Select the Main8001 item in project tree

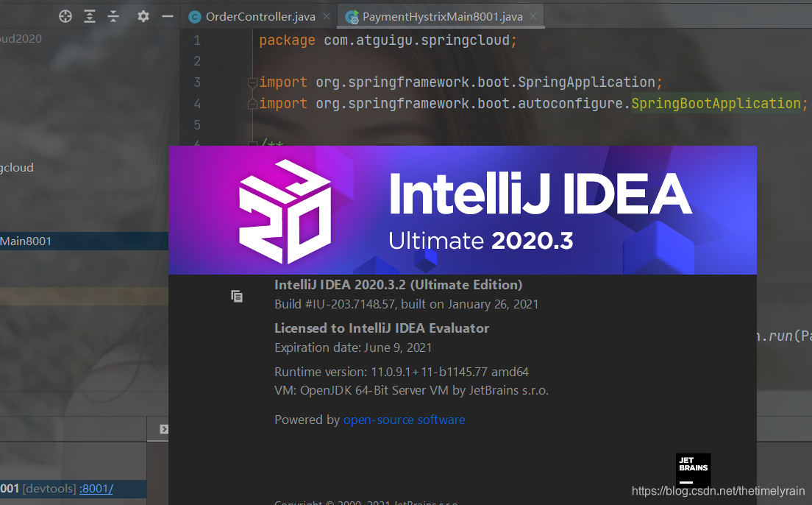[x=84, y=241]
